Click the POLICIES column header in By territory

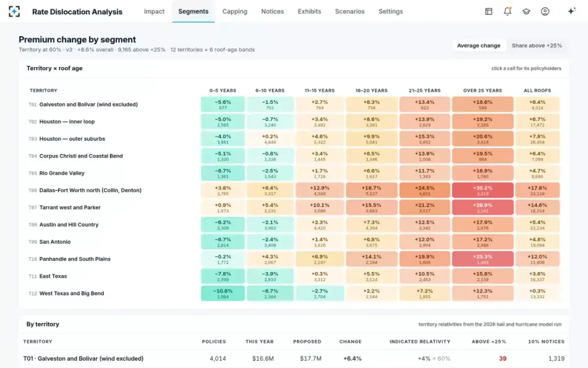(214, 342)
